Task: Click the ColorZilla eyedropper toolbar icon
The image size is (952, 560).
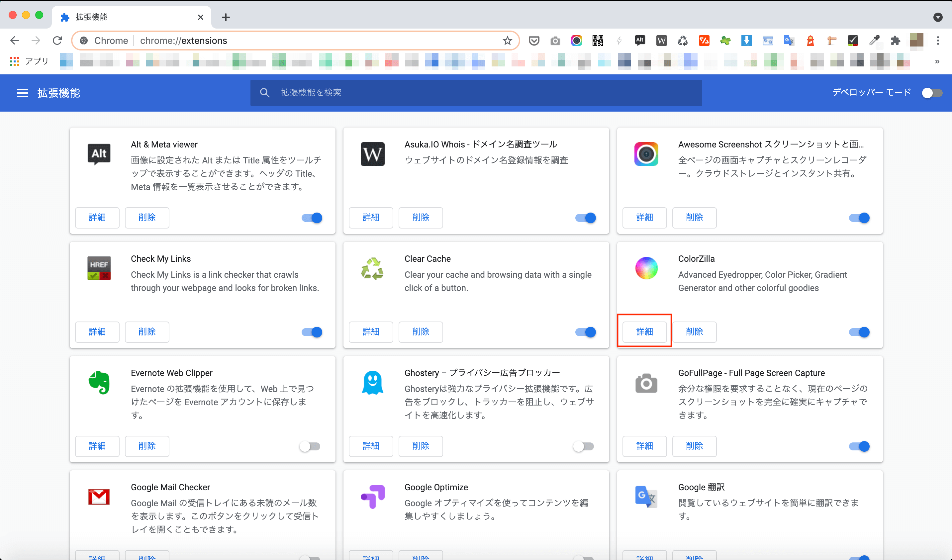Action: pyautogui.click(x=874, y=41)
